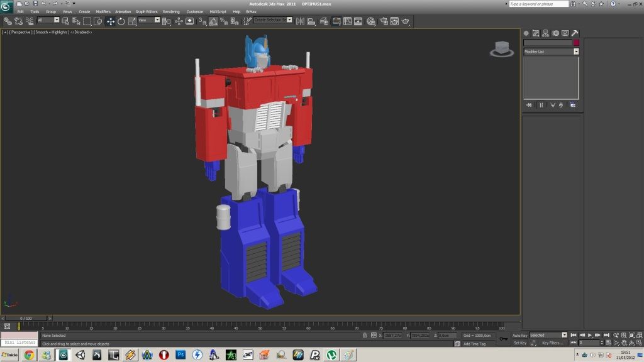Toggle keyboard shortcut override
The image size is (644, 362).
pyautogui.click(x=190, y=21)
